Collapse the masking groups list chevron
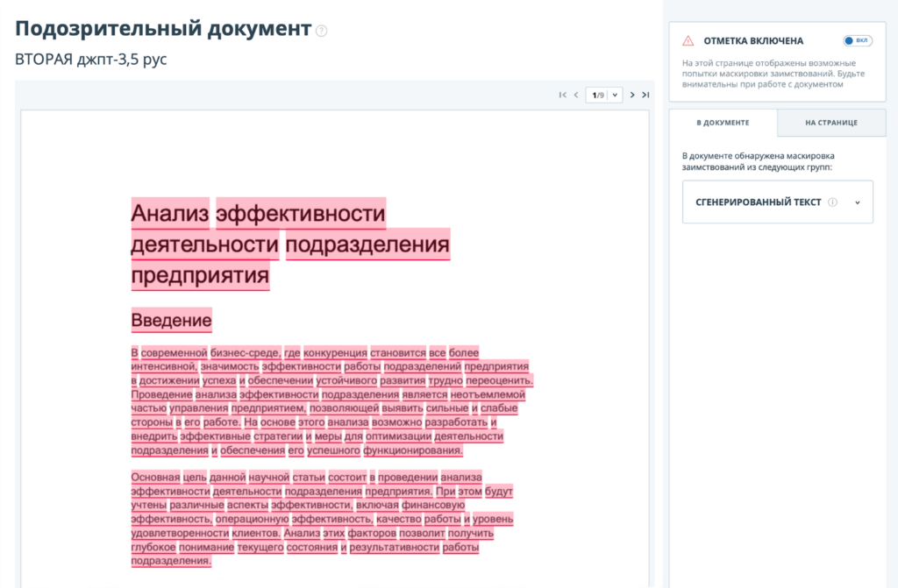 (x=858, y=202)
